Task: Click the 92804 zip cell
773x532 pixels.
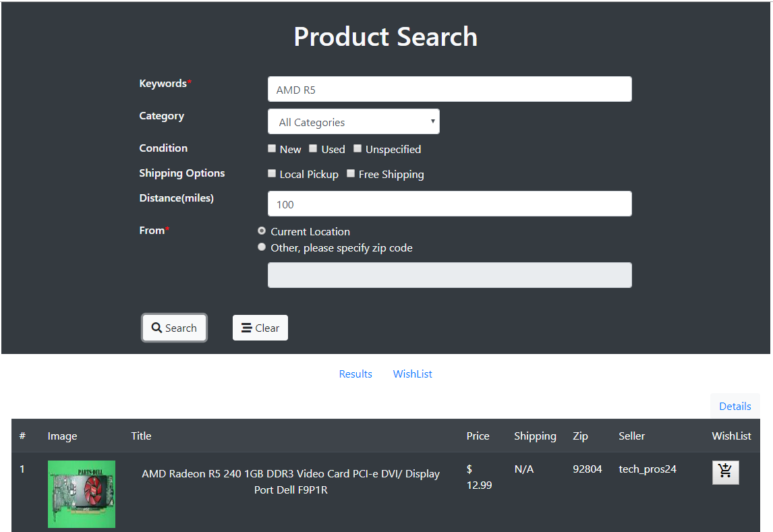Action: click(587, 469)
